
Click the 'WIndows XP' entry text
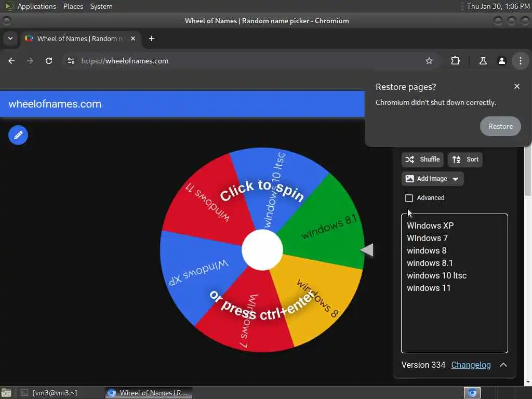click(x=430, y=225)
